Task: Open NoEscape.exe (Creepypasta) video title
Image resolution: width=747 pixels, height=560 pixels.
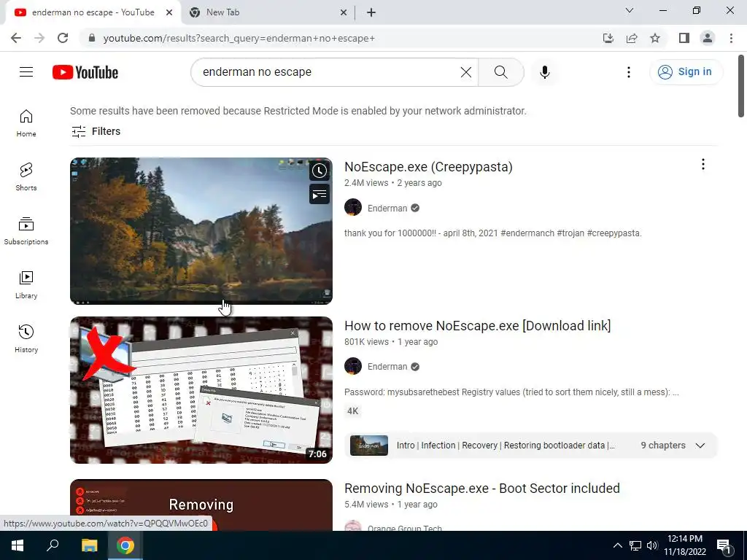Action: point(428,167)
